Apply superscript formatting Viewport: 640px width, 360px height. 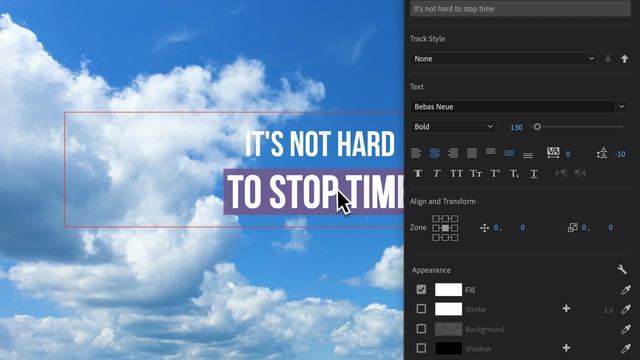tap(495, 173)
